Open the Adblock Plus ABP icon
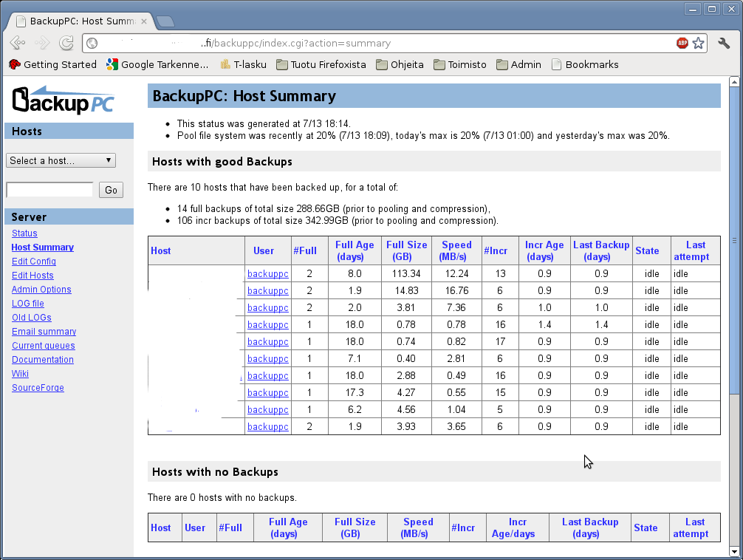 coord(682,43)
